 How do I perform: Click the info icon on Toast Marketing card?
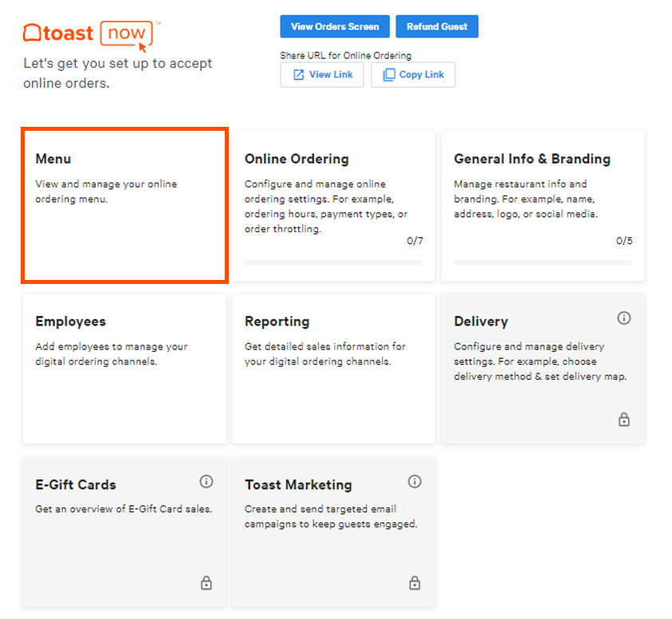pyautogui.click(x=415, y=481)
